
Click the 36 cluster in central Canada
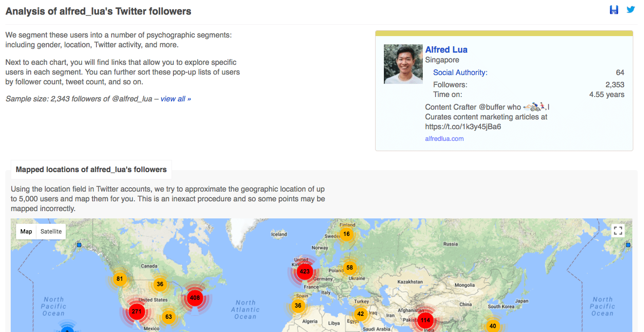(160, 284)
